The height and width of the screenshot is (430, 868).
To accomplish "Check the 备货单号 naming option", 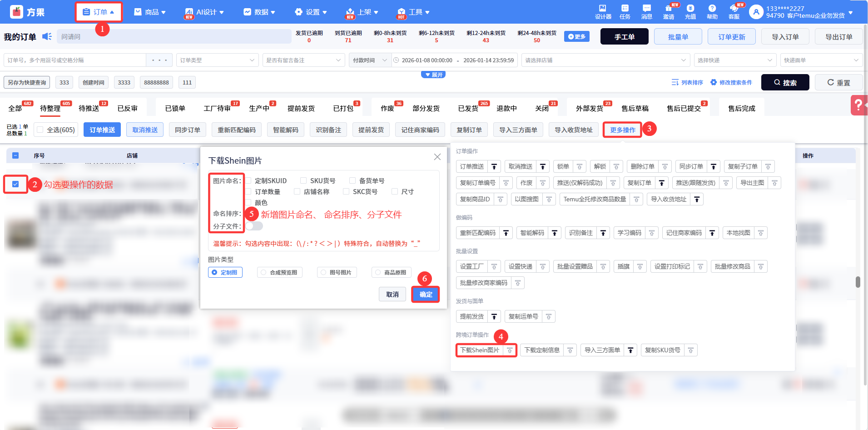I will click(352, 181).
